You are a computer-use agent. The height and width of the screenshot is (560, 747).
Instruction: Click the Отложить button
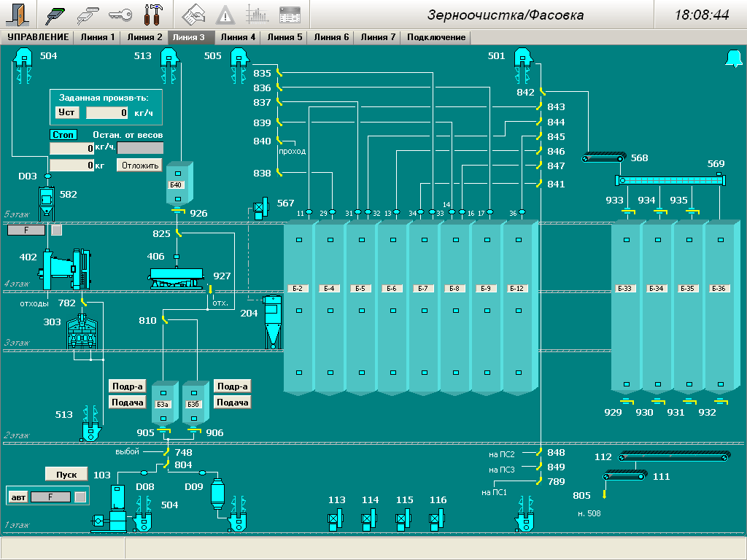140,166
